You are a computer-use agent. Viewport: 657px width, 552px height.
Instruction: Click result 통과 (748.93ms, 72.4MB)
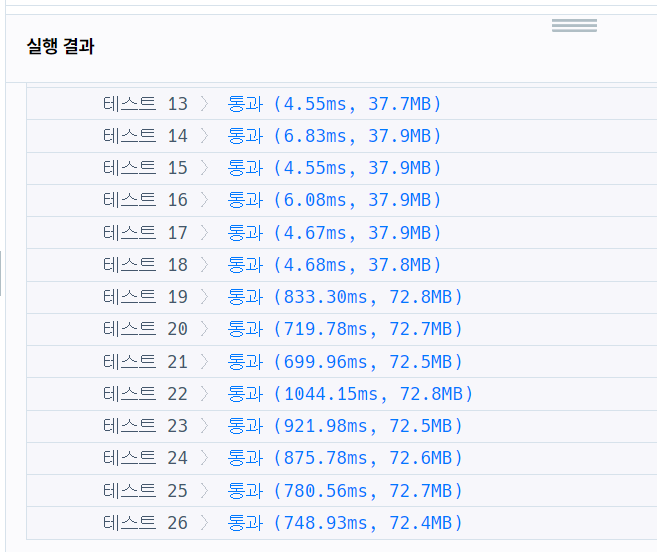345,523
